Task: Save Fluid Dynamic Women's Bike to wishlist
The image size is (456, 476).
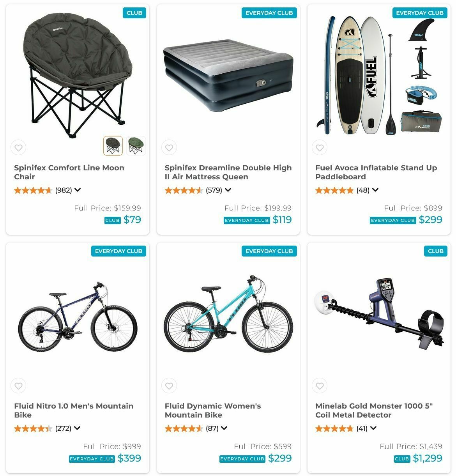Action: pyautogui.click(x=169, y=386)
